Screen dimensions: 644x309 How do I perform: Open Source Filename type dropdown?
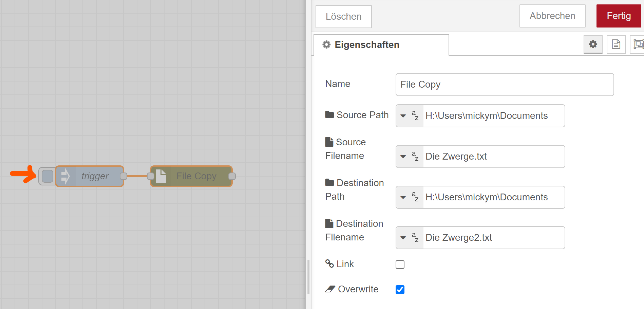pos(409,157)
